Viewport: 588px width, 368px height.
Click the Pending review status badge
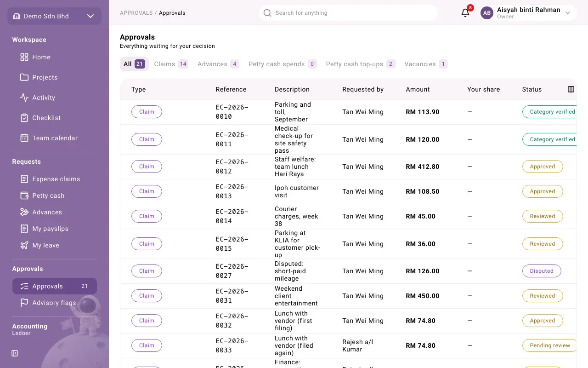click(550, 345)
